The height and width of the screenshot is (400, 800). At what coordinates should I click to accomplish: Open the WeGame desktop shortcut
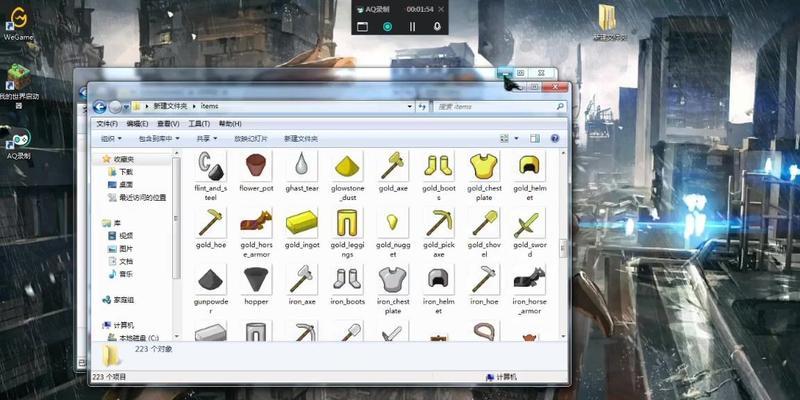(18, 23)
